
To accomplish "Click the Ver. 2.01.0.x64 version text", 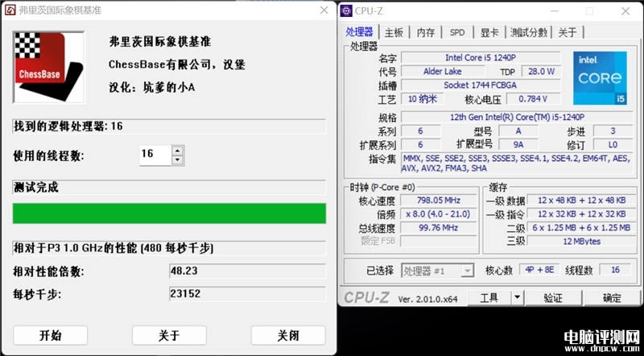I will point(427,299).
